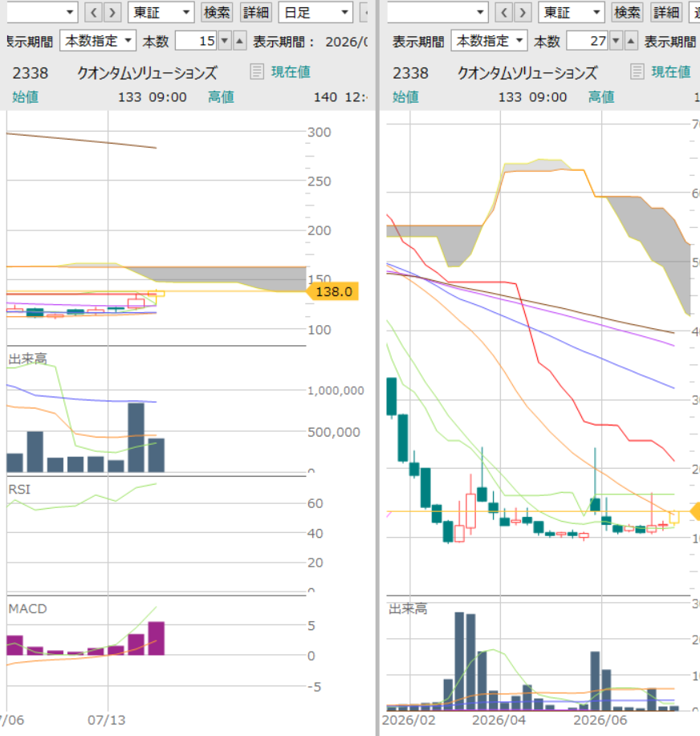Click stock code 2338 in left panel
700x736 pixels.
[30, 73]
